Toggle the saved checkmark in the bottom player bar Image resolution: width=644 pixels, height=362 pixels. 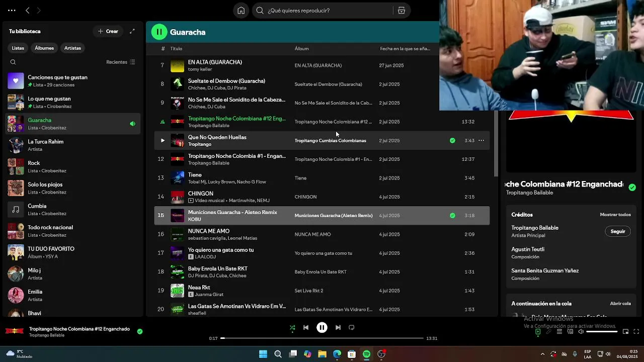pos(140,331)
